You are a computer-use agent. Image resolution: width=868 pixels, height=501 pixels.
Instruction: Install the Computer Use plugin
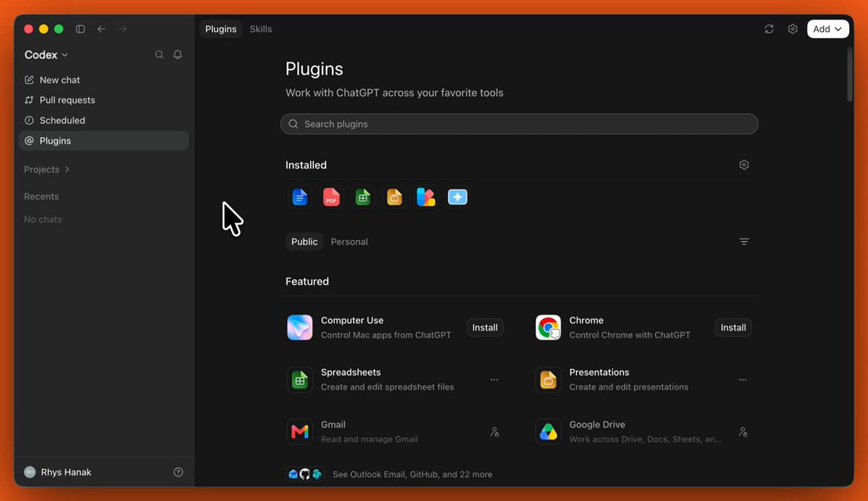click(x=485, y=328)
